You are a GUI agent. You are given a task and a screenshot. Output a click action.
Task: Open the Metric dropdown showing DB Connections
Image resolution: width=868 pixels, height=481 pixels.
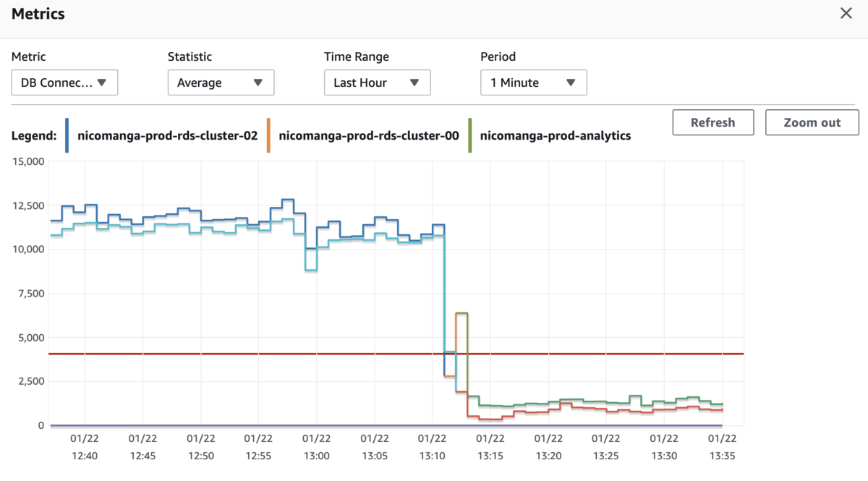pyautogui.click(x=64, y=82)
